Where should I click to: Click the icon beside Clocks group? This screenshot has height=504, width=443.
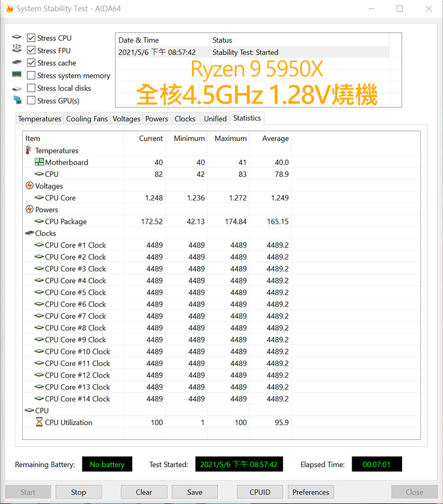pos(29,233)
